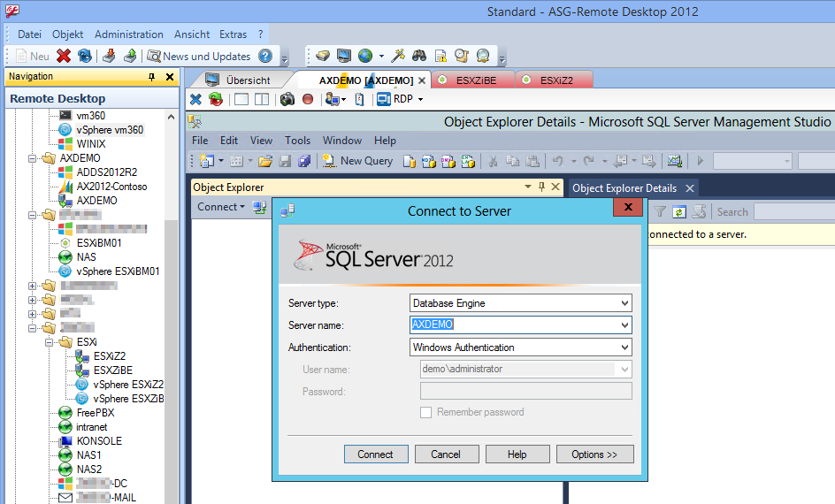Click the Open File folder icon in SSMS toolbar
The width and height of the screenshot is (835, 504).
pos(265,161)
